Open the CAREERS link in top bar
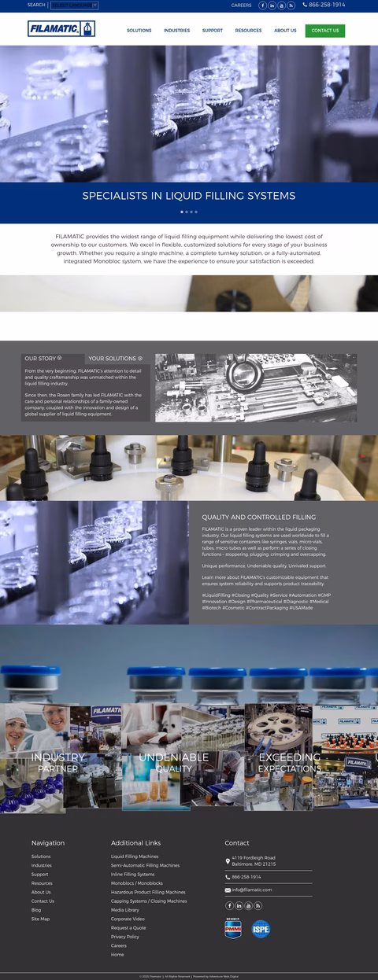378x980 pixels. point(242,5)
